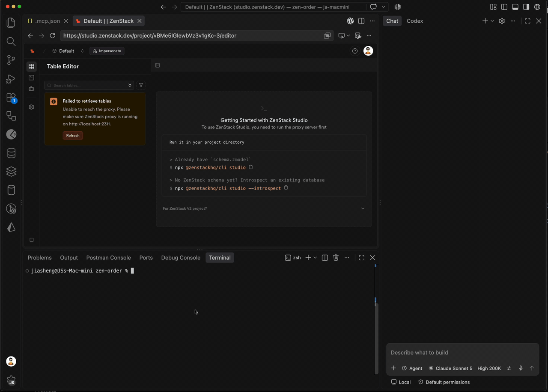Open the double-chevron dropdown in Search tables
548x392 pixels.
click(130, 85)
